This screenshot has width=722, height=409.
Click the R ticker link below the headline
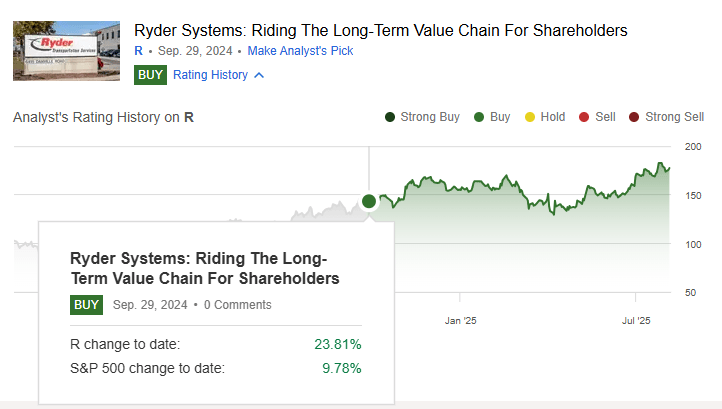[x=138, y=50]
